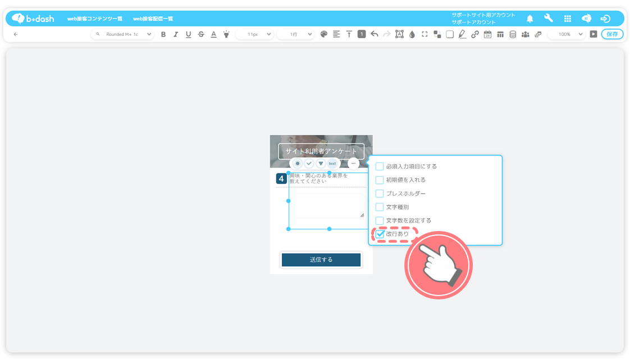Click the rounded rectangle shape icon
Screen dimensions: 630x364
tap(450, 35)
